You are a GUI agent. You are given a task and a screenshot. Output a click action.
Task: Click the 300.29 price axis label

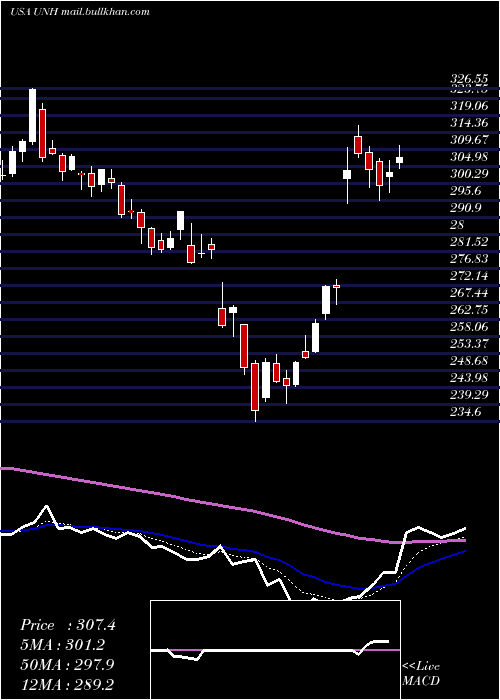coord(469,174)
